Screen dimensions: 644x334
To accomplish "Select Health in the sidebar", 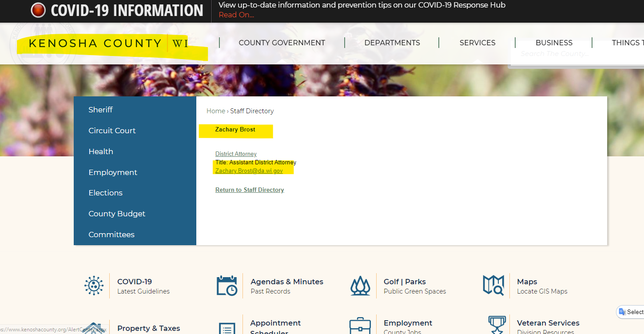I will [101, 151].
